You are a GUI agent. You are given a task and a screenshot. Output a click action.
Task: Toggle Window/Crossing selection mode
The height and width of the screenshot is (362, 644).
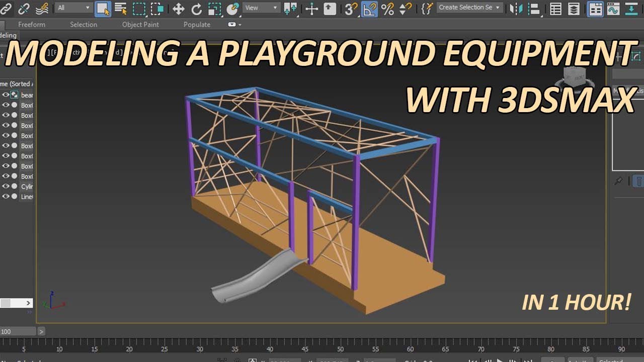point(157,8)
